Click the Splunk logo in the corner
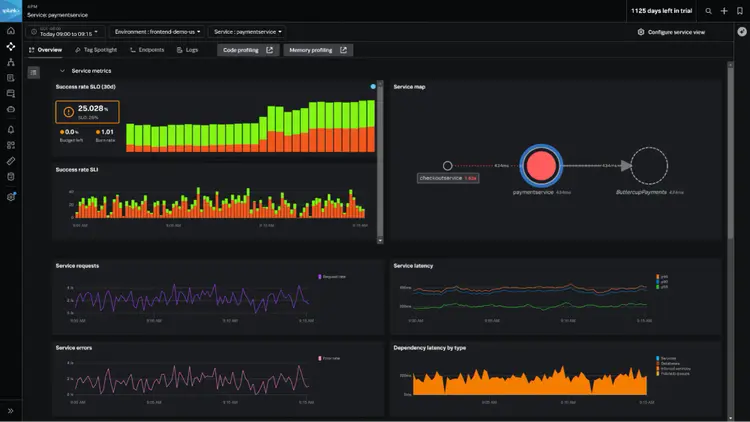 10,10
